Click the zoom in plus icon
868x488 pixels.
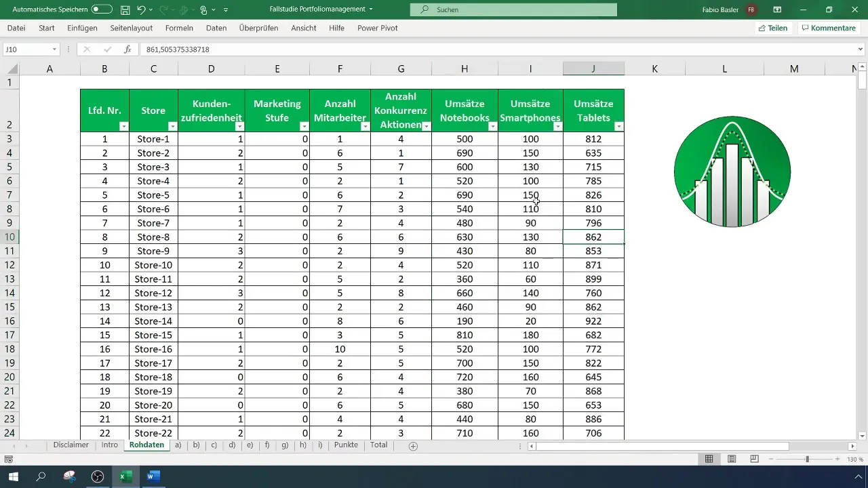click(838, 459)
